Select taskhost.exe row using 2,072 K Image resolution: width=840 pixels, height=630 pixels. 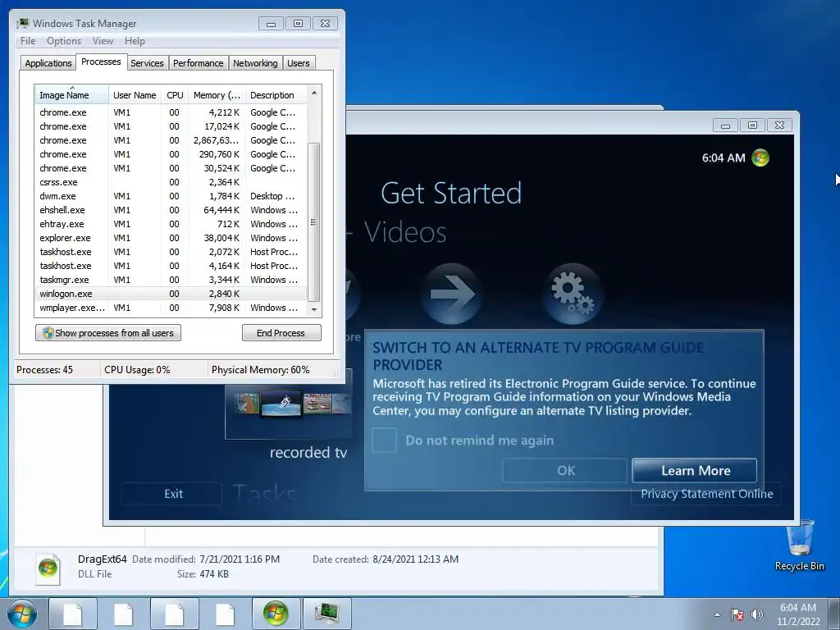point(171,252)
